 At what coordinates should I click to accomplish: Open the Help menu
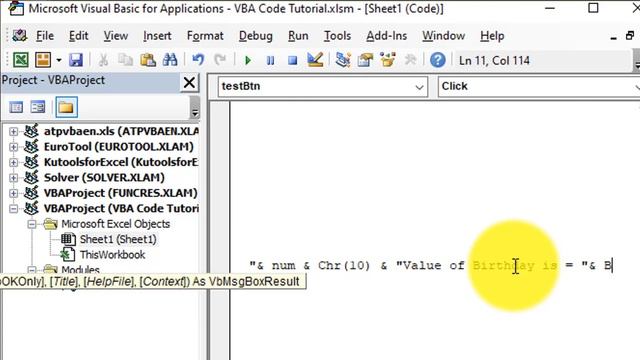coord(492,36)
